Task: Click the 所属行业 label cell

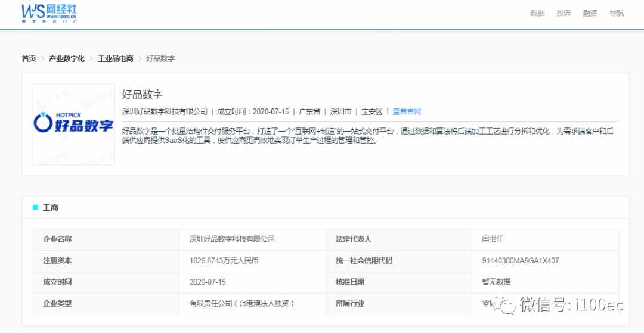Action: (399, 304)
